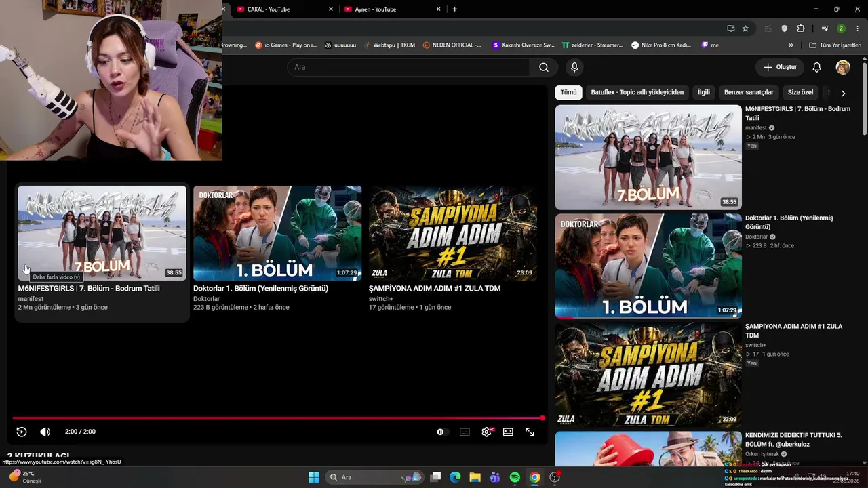Select the Benzer sanatçılar filter chip
Viewport: 868px width, 488px height.
pos(749,92)
